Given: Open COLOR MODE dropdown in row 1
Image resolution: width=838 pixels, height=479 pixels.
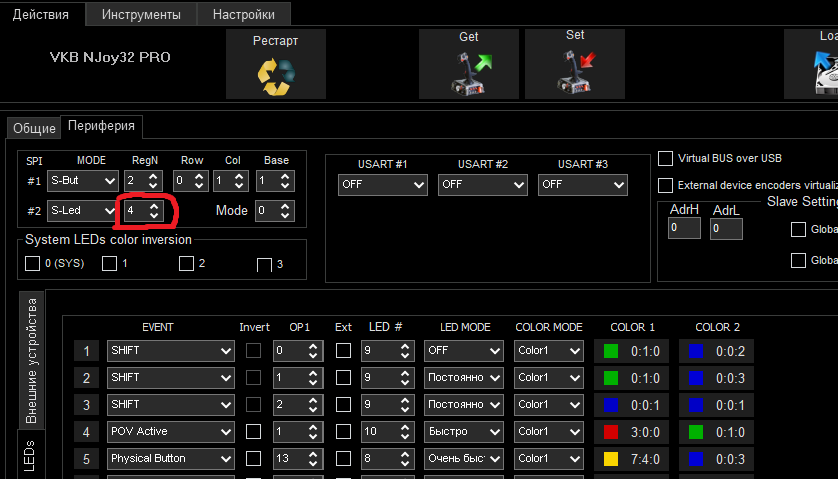Looking at the screenshot, I should coord(549,351).
